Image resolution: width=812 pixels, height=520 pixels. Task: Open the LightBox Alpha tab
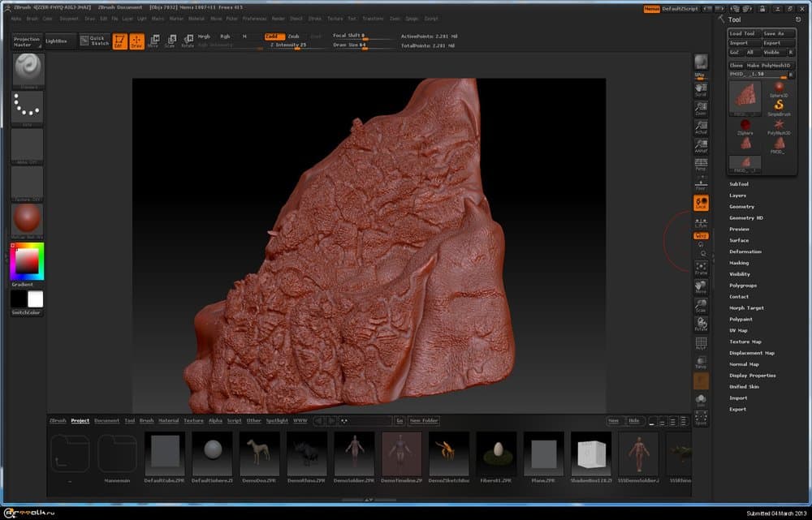[x=215, y=421]
